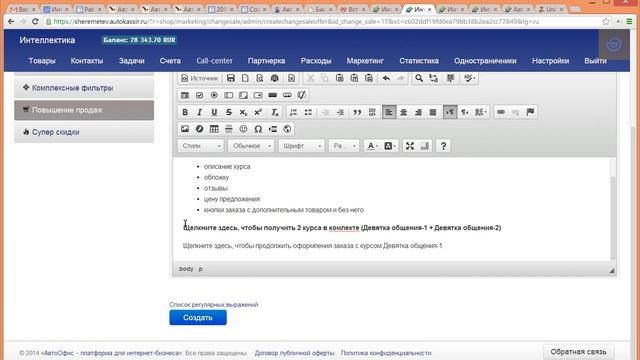Click the Create Div container icon
This screenshot has height=360, width=640.
click(372, 112)
